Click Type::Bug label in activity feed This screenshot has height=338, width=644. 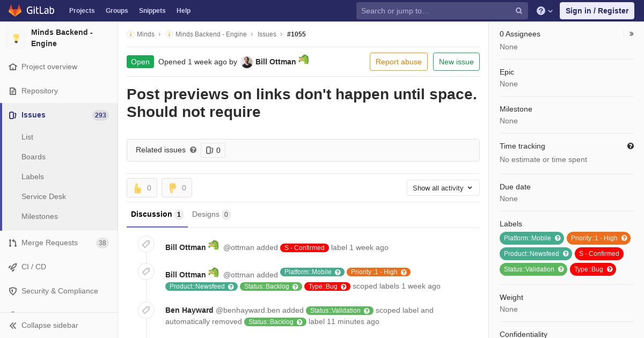pos(327,286)
